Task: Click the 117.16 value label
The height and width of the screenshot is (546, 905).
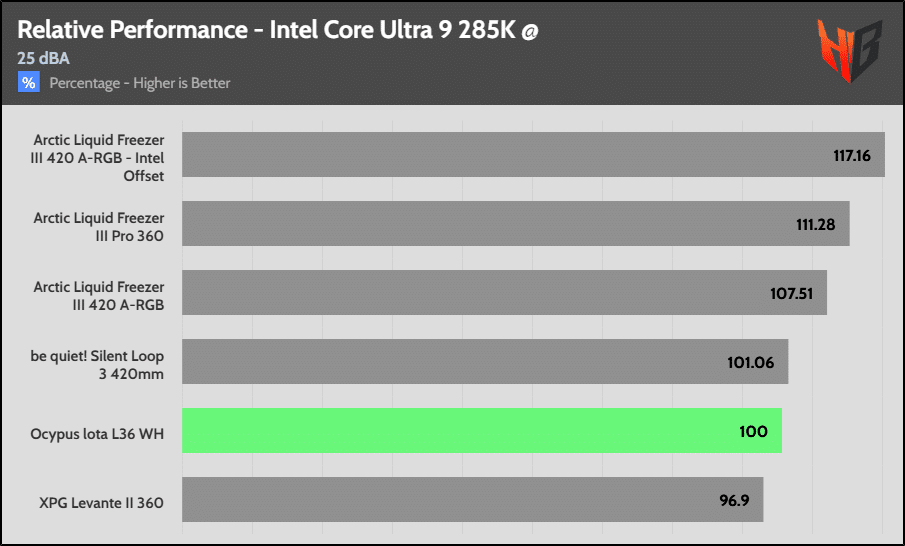Action: click(x=852, y=155)
